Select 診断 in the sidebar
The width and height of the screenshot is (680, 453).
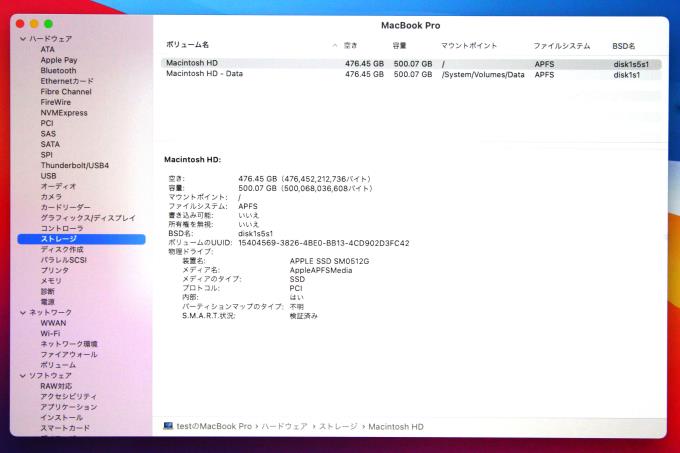pyautogui.click(x=48, y=291)
